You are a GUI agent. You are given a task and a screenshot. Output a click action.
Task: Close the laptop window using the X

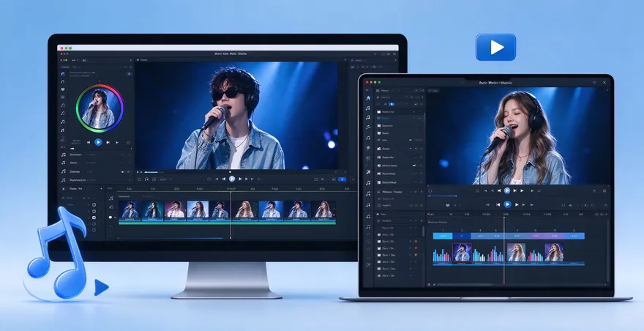pyautogui.click(x=604, y=83)
